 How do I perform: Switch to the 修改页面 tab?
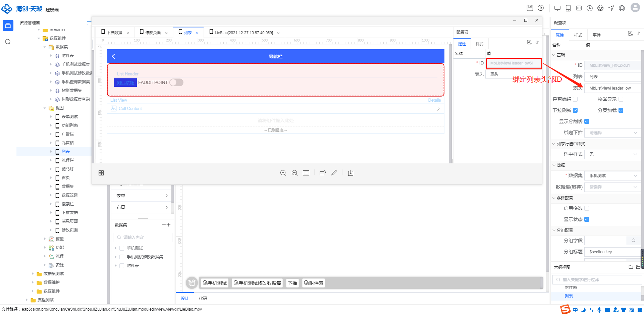click(x=153, y=33)
